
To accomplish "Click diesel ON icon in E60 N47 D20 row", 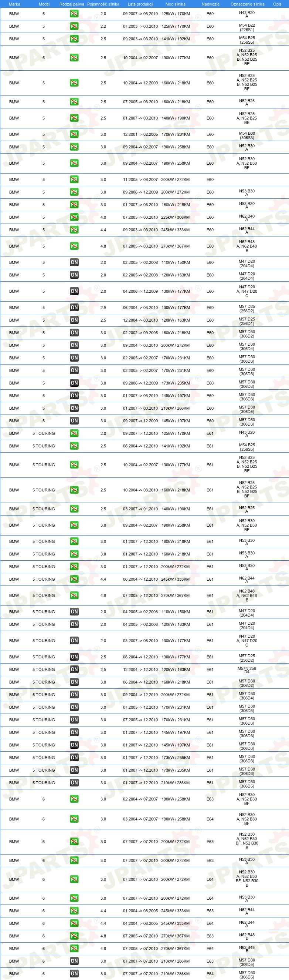I will click(x=74, y=291).
